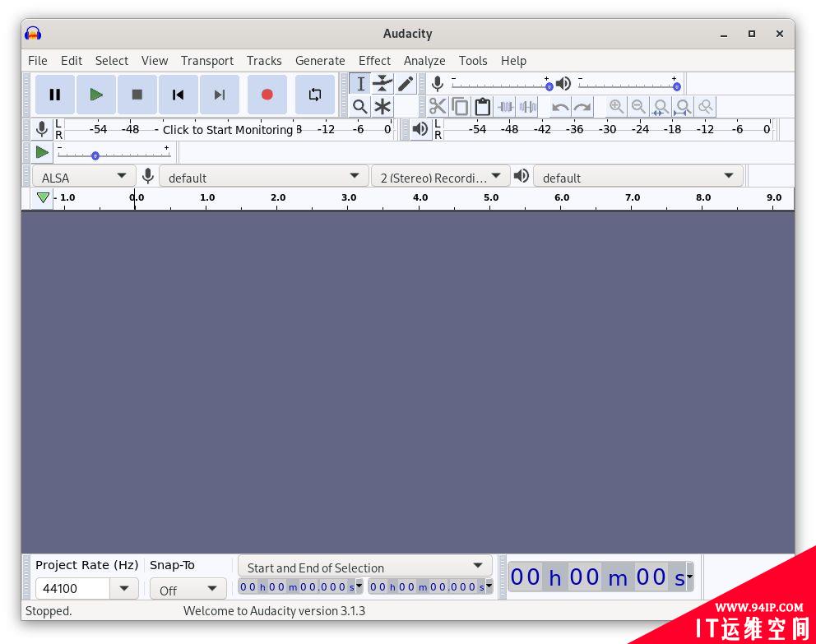The height and width of the screenshot is (644, 816).
Task: Open the audio position time format arrow
Action: coord(689,577)
